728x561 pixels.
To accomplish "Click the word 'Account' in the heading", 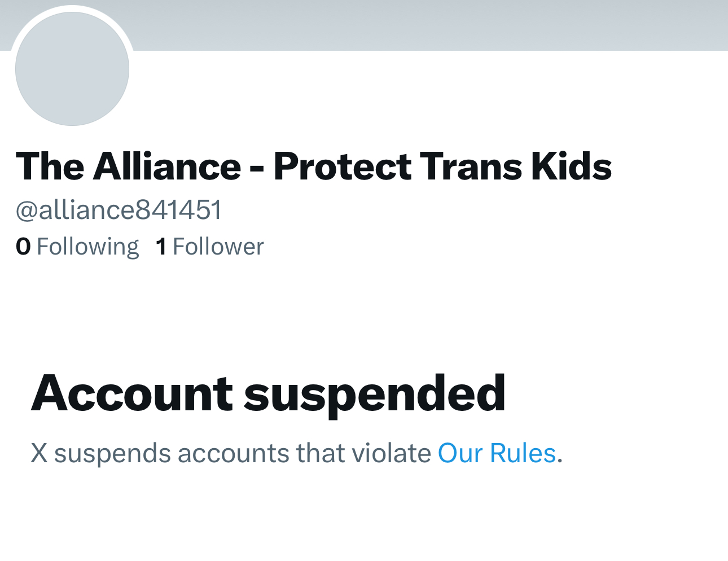I will coord(131,393).
